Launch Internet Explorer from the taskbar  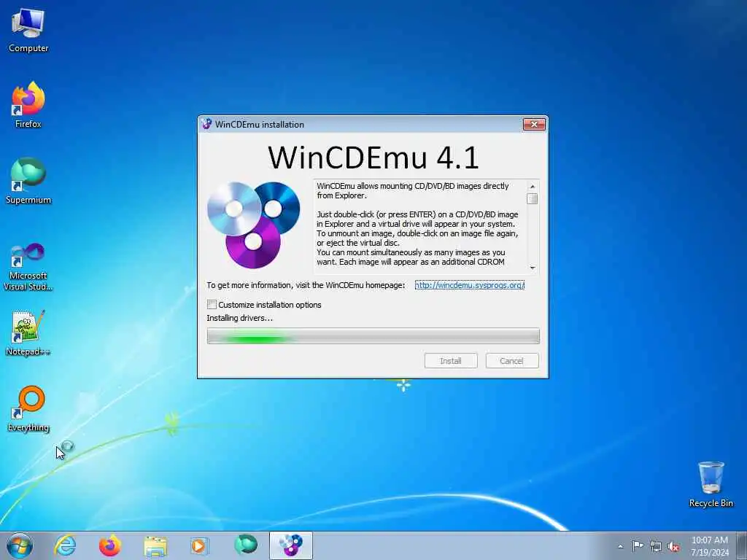coord(65,545)
